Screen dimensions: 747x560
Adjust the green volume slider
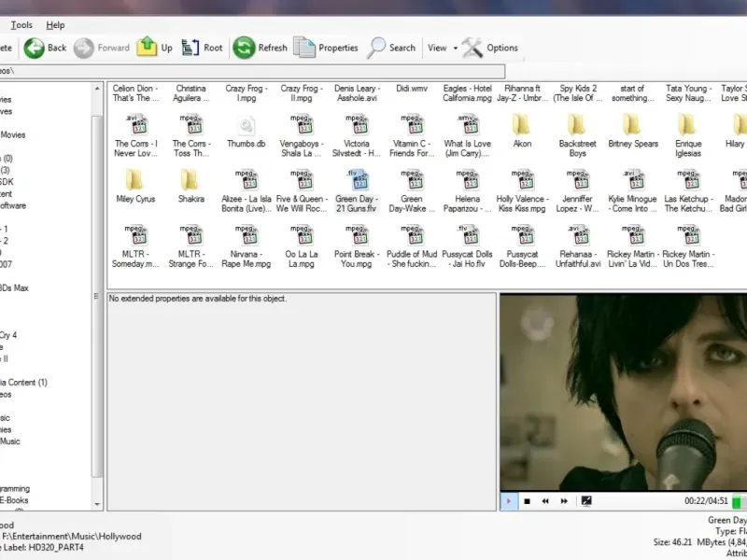[x=736, y=501]
